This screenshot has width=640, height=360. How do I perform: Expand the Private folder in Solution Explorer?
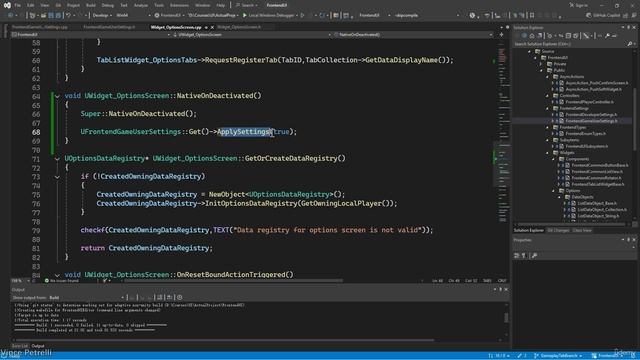pos(542,64)
